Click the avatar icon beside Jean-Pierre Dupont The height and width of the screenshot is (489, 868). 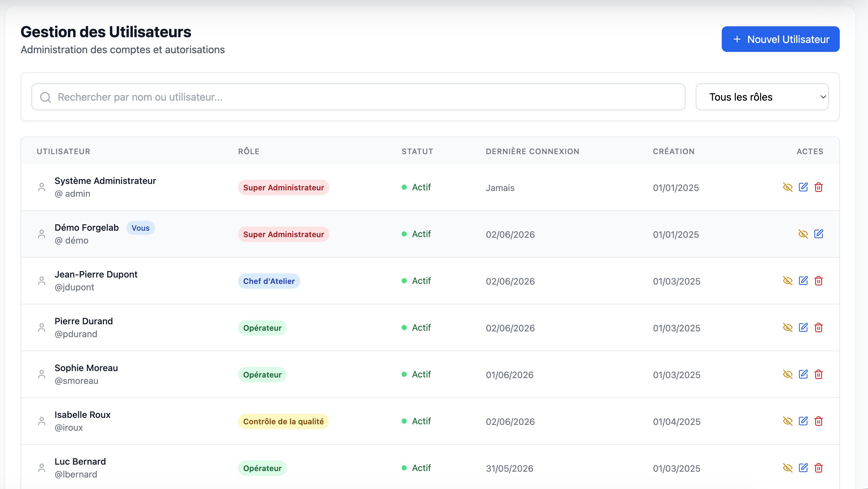pyautogui.click(x=42, y=281)
